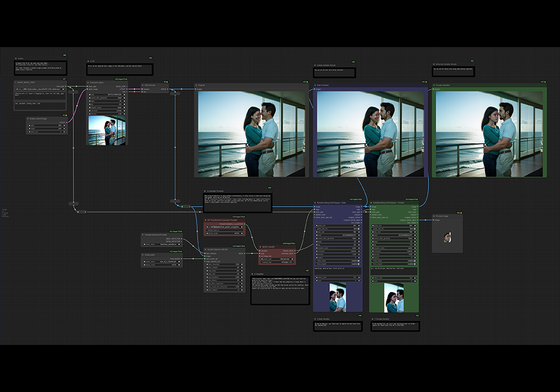Increase steps value arrow in KSampler (pipe)
This screenshot has height=392, width=560.
pyautogui.click(x=124, y=101)
